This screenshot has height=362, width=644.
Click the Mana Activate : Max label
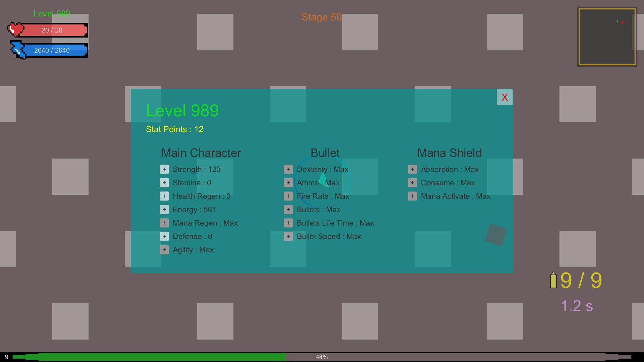[x=455, y=196]
